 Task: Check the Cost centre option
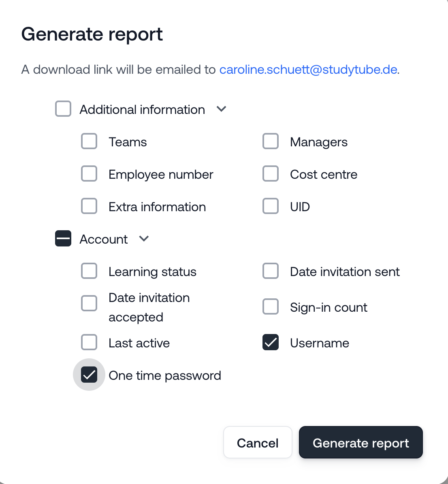point(271,173)
